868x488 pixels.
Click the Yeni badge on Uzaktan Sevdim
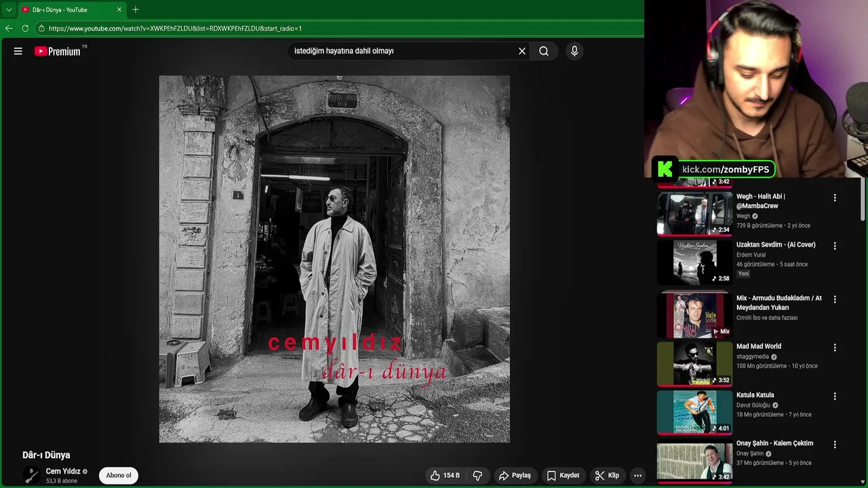tap(744, 274)
